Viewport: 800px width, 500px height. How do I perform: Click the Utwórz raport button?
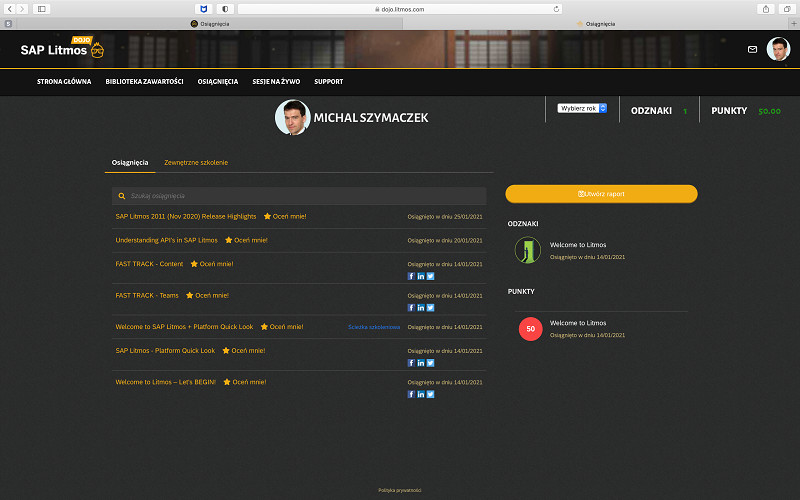pyautogui.click(x=602, y=194)
